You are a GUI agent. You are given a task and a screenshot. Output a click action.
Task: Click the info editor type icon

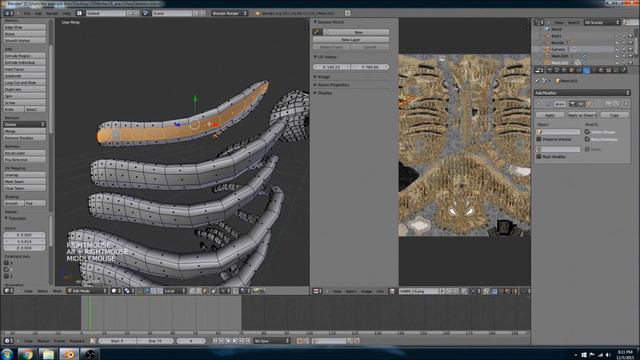pos(8,13)
